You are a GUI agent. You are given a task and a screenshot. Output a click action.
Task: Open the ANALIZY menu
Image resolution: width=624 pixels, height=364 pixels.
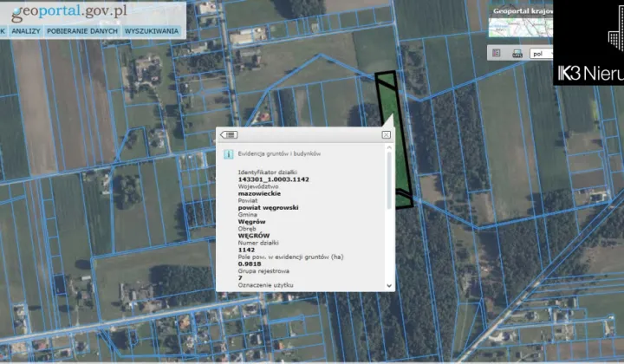[26, 31]
